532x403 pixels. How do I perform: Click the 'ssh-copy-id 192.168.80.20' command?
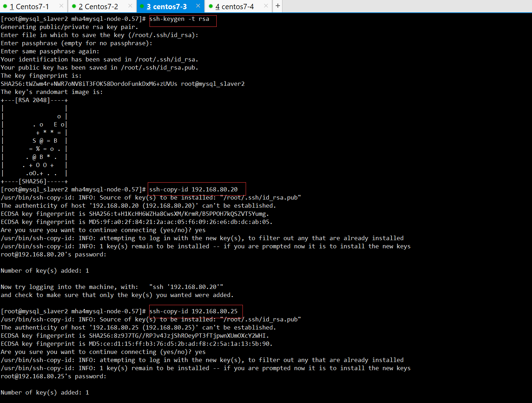pyautogui.click(x=193, y=190)
